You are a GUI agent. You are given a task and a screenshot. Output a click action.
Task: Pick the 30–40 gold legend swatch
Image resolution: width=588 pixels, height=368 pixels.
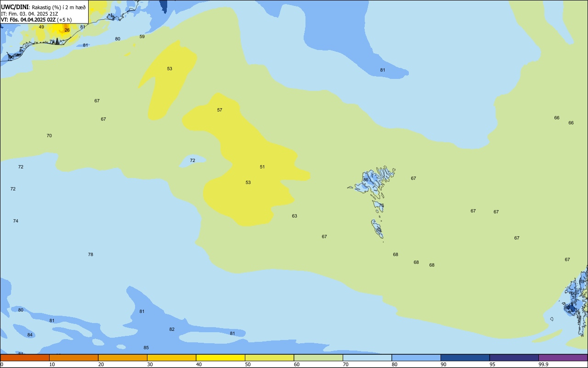pos(171,357)
